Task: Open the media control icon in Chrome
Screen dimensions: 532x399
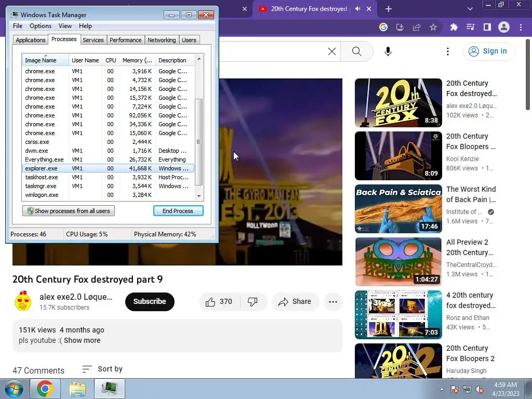Action: tap(470, 27)
